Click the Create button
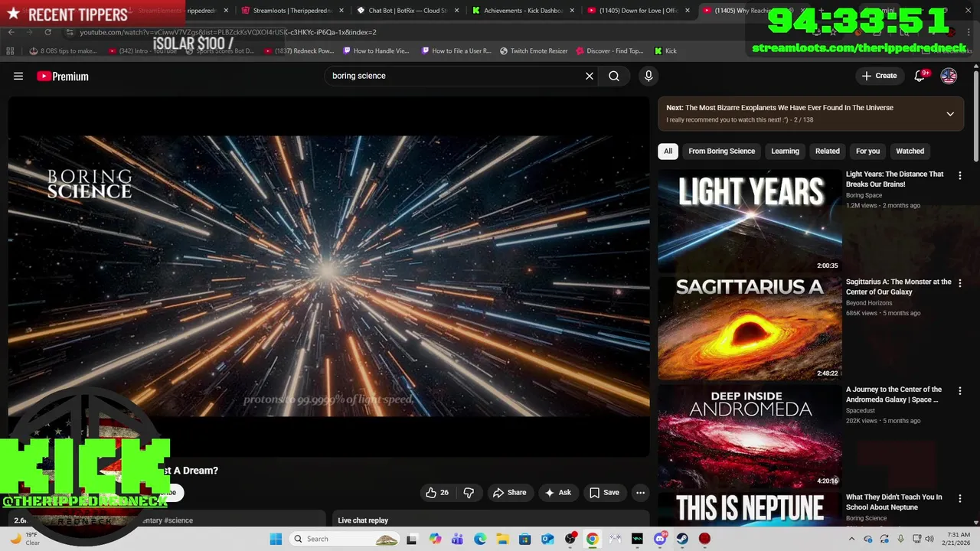The height and width of the screenshot is (551, 980). (879, 76)
